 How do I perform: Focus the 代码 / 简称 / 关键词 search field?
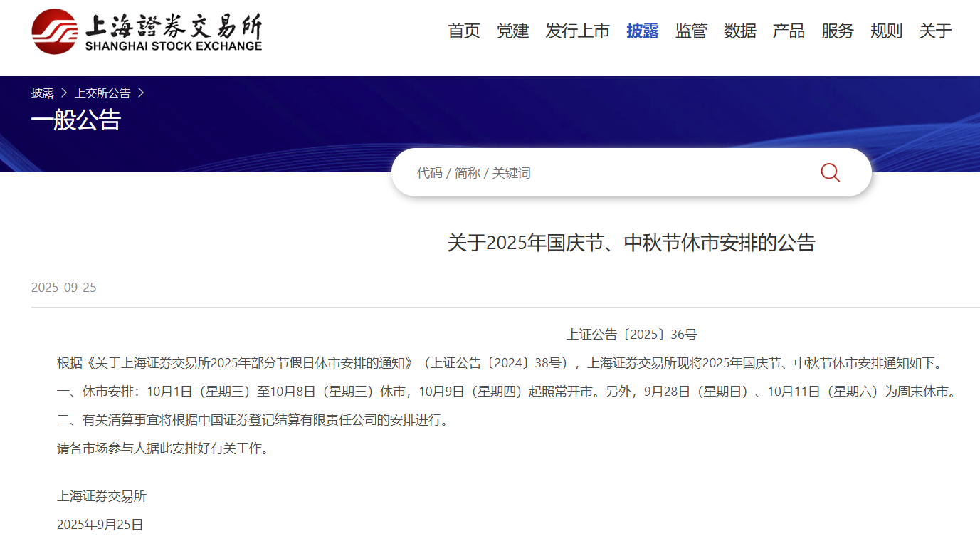point(605,173)
